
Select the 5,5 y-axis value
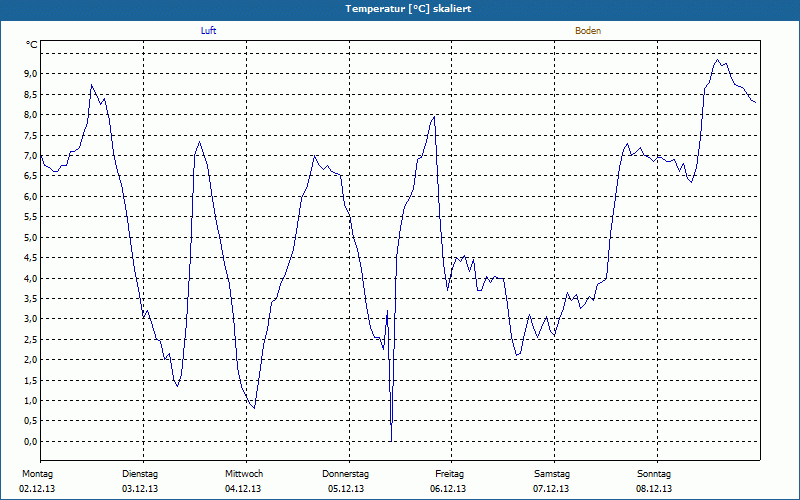pyautogui.click(x=31, y=217)
